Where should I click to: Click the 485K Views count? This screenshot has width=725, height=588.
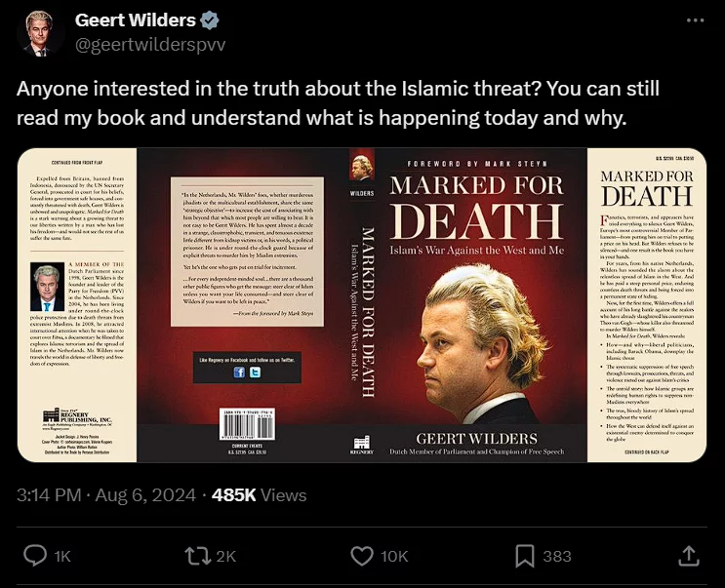(259, 495)
